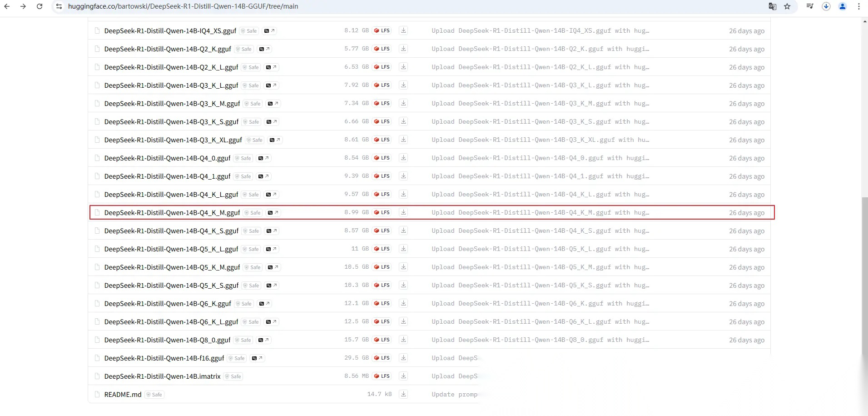The height and width of the screenshot is (416, 868).
Task: Click the page vertical scrollbar
Action: 865,277
